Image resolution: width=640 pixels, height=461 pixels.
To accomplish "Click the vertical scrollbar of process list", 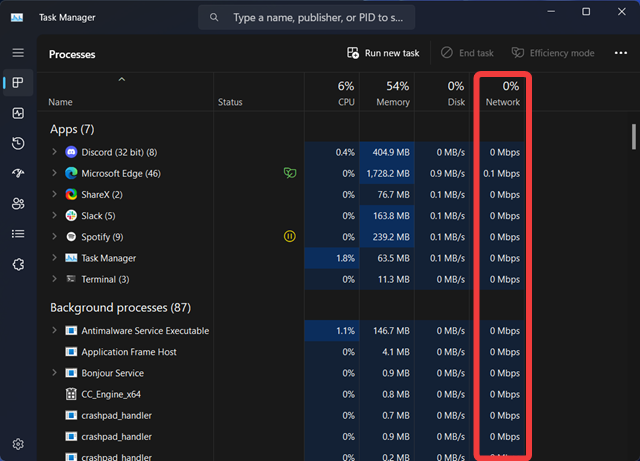I will tap(633, 135).
